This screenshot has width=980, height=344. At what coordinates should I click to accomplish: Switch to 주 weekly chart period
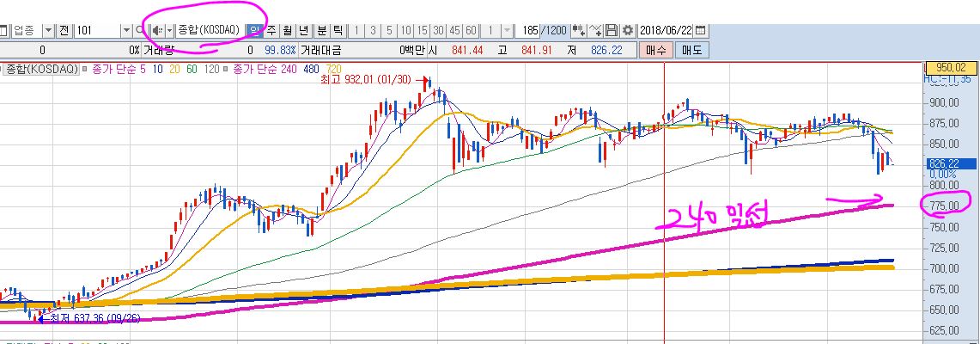pos(271,30)
